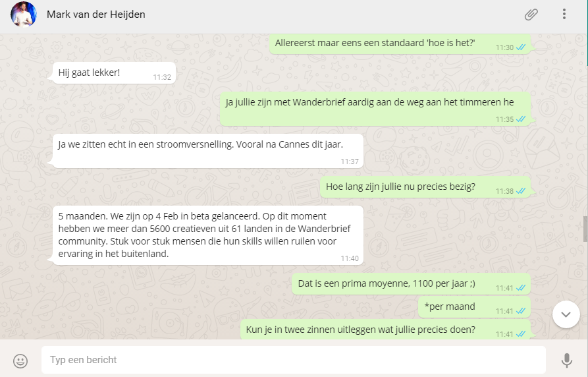Viewport: 588px width, 377px height.
Task: Click blue ticks on 'prima moyenne' message
Action: pos(521,287)
